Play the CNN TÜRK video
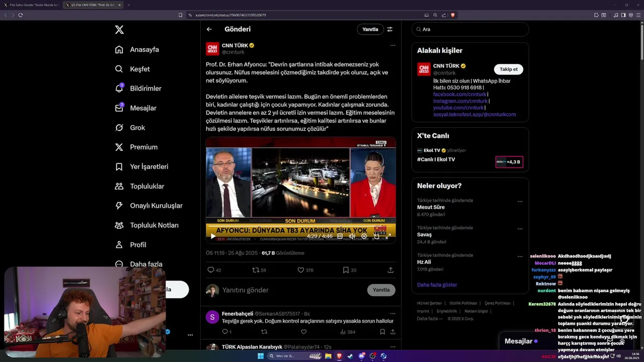The width and height of the screenshot is (644, 362). point(213,236)
